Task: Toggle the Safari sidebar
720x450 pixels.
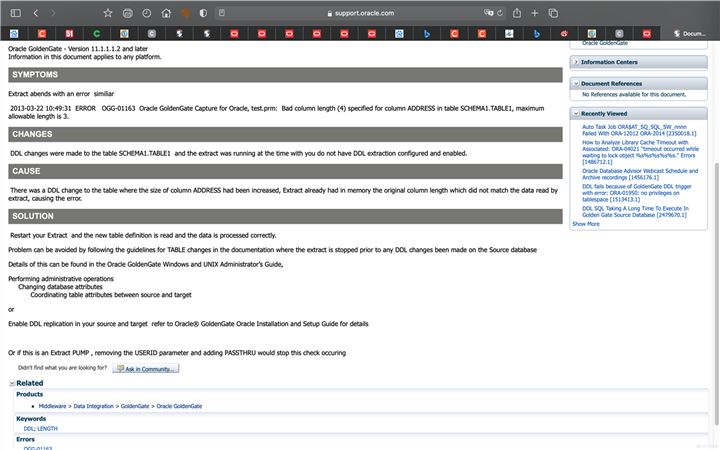Action: pos(16,13)
